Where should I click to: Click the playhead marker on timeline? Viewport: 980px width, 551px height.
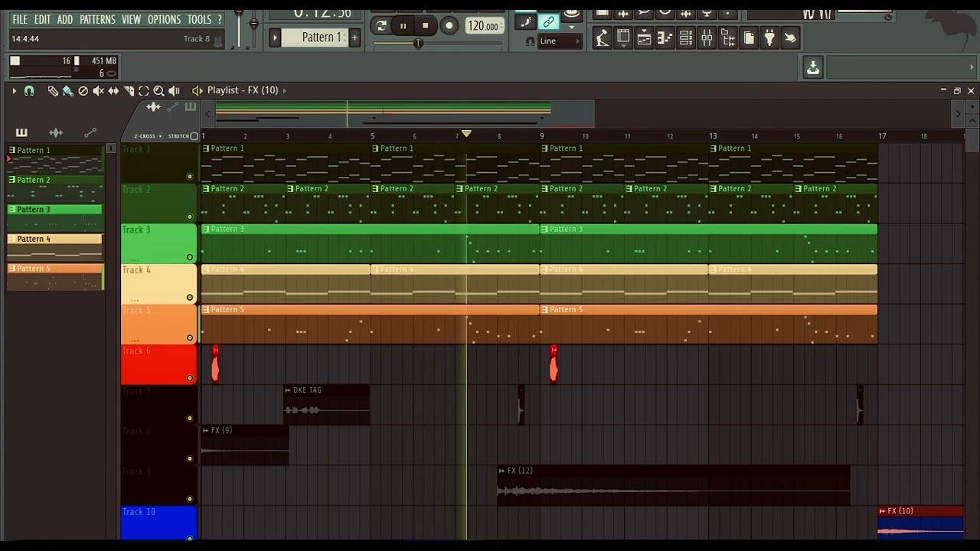pyautogui.click(x=466, y=134)
